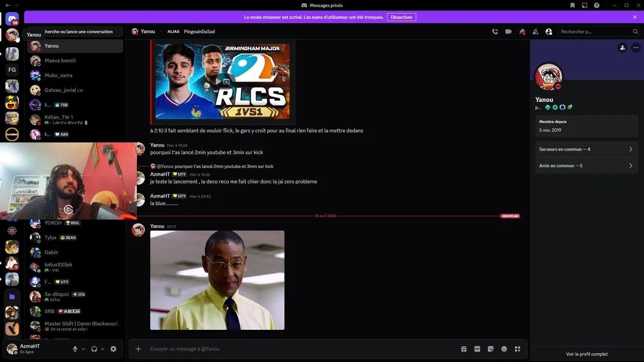644x362 pixels.
Task: Open Tylox conversation
Action: tap(75, 237)
